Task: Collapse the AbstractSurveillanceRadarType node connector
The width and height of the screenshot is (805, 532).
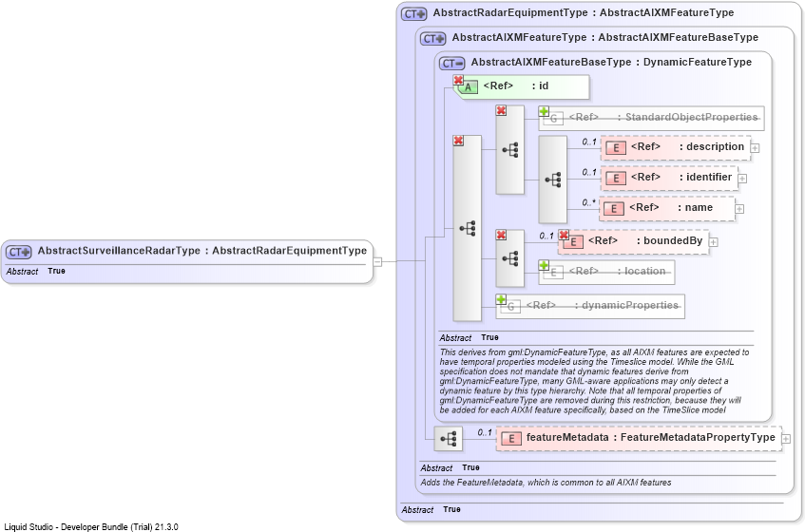Action: (x=377, y=261)
